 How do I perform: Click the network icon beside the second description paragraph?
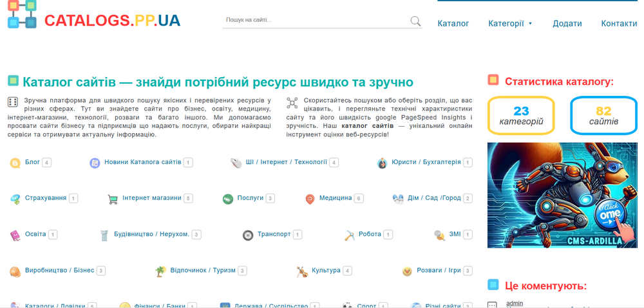click(x=292, y=102)
